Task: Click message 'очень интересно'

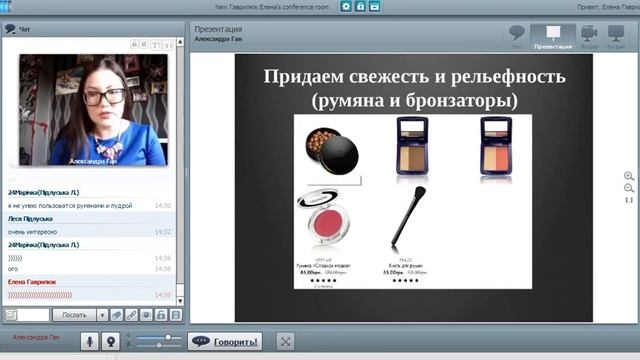Action: pyautogui.click(x=33, y=232)
